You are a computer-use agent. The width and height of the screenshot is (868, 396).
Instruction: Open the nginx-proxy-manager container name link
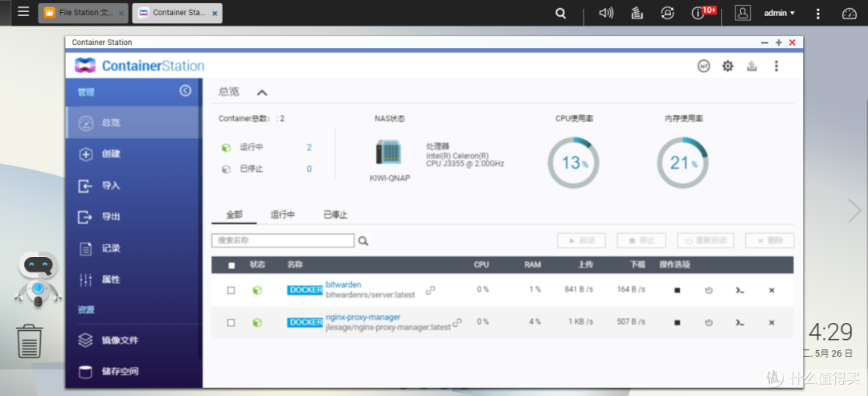coord(362,317)
